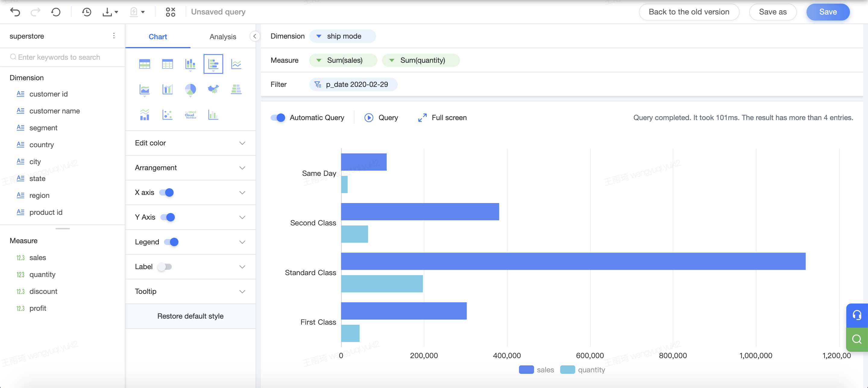This screenshot has height=388, width=868.
Task: Toggle the Y Axis switch
Action: coord(168,217)
